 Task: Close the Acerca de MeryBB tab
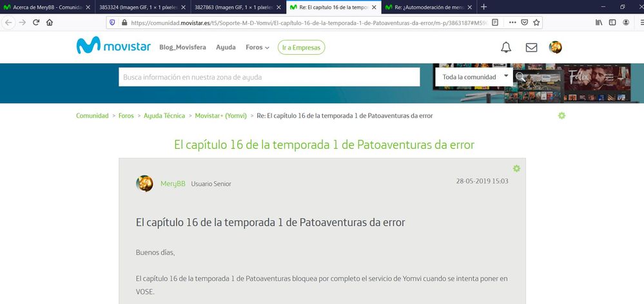(88, 7)
